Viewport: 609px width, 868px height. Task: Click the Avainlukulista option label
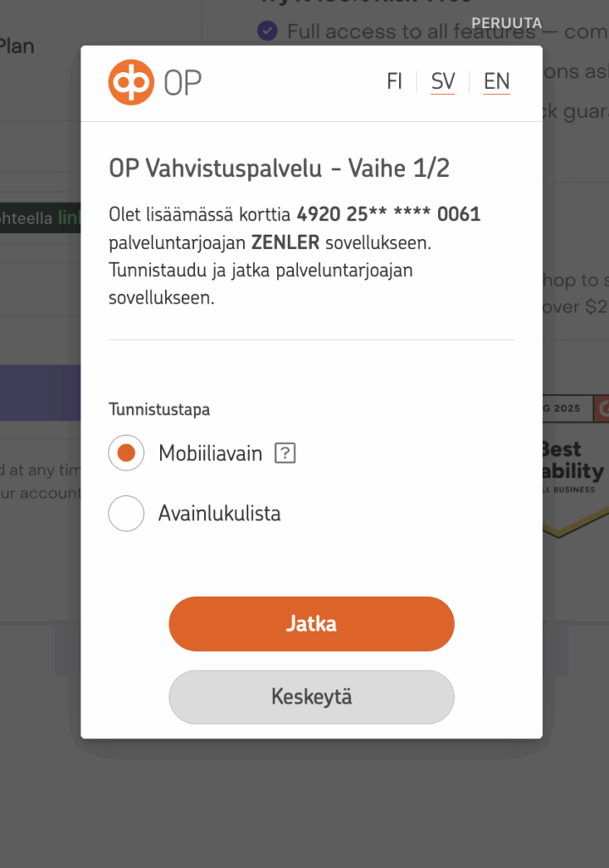219,513
